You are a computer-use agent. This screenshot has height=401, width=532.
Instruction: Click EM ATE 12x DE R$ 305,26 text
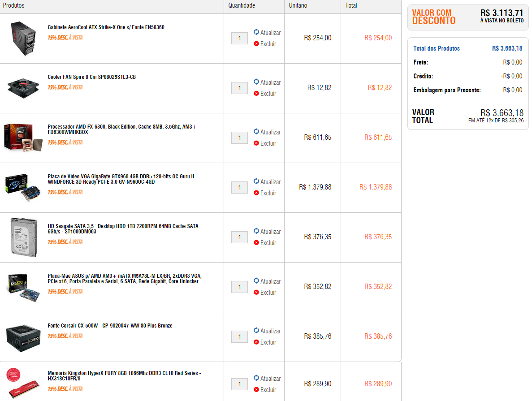point(496,121)
